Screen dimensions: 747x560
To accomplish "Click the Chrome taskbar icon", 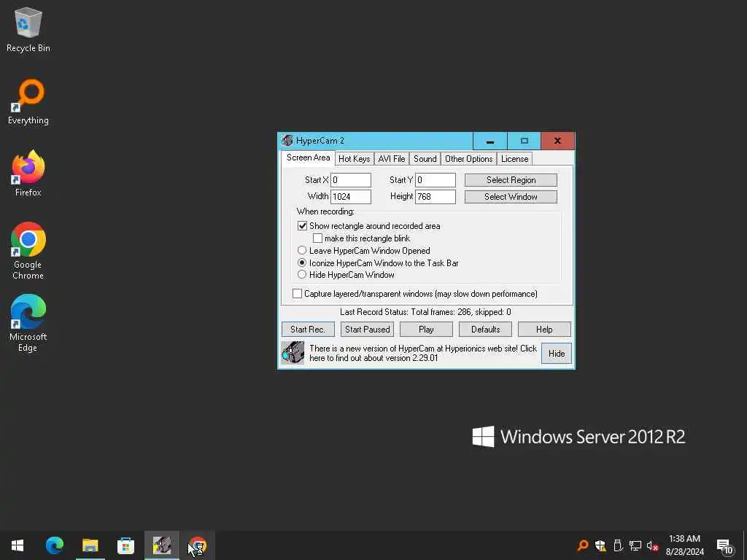I will (197, 545).
